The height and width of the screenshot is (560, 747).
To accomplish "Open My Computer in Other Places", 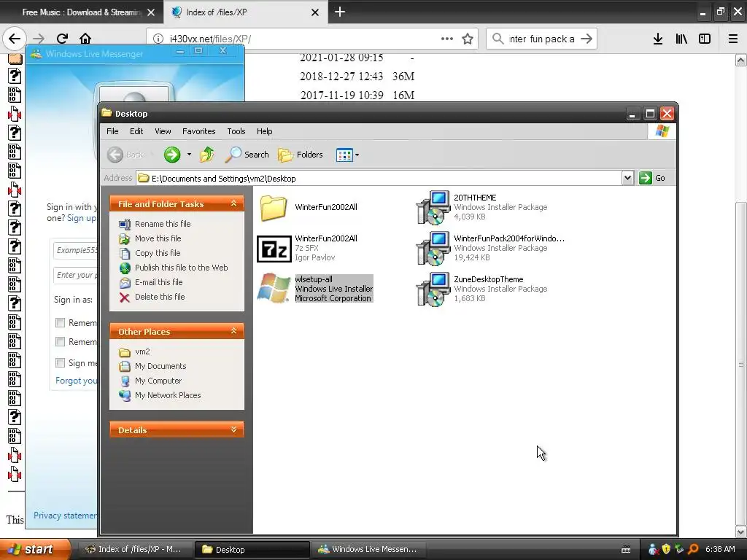I will (x=158, y=381).
